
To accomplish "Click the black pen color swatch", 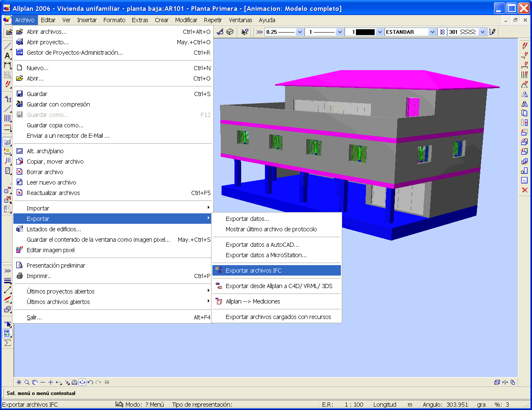I will pos(366,32).
